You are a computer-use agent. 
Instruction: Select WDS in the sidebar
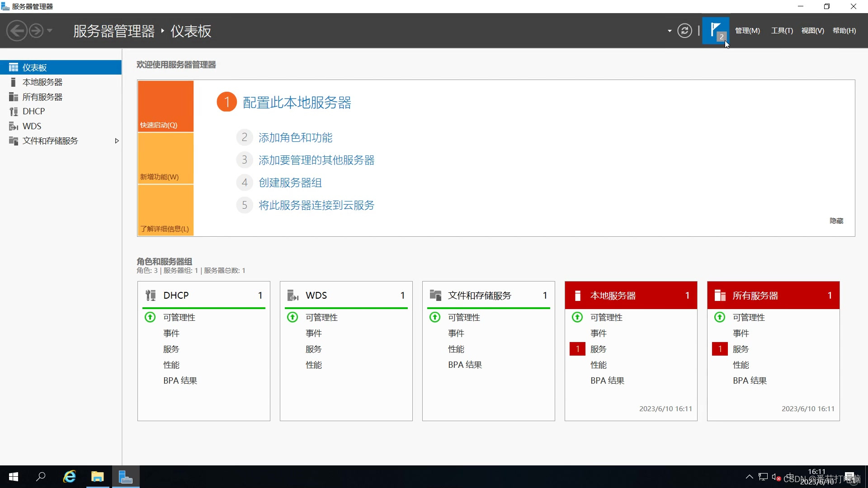click(61, 126)
